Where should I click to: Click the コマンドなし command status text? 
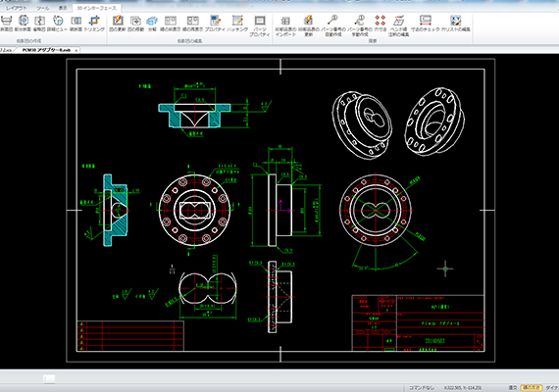point(422,388)
